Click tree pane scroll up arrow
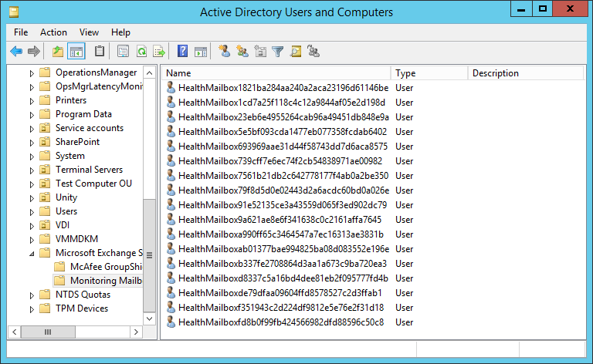593x364 pixels. (150, 72)
